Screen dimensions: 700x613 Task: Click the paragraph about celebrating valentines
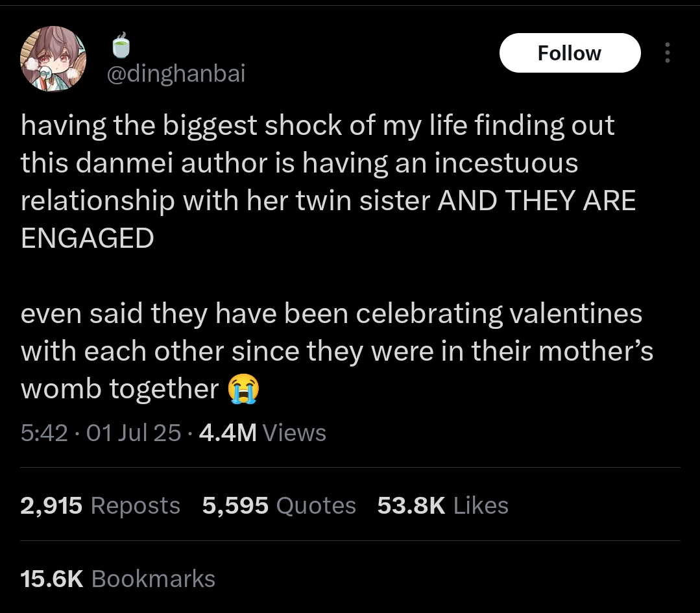click(337, 351)
